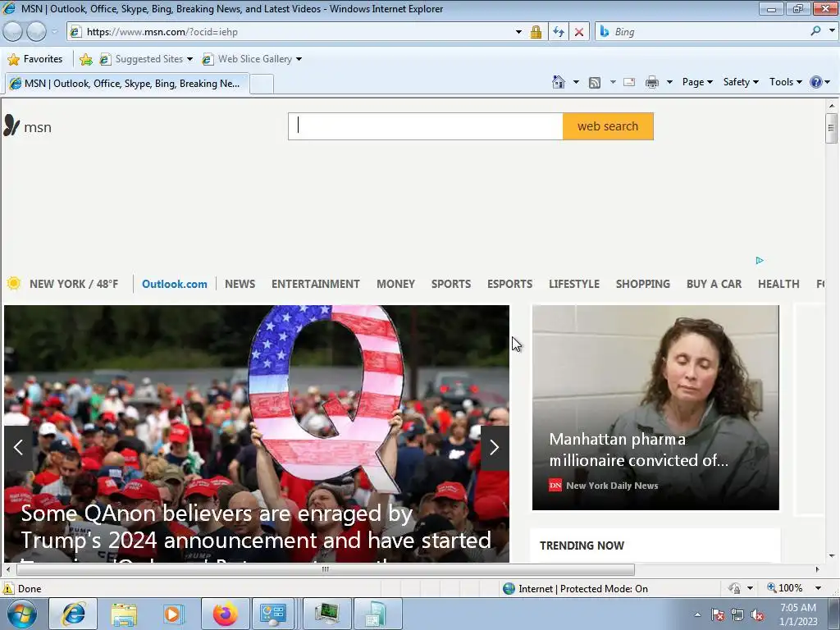
Task: Go to the ESPORTS section
Action: coord(509,284)
